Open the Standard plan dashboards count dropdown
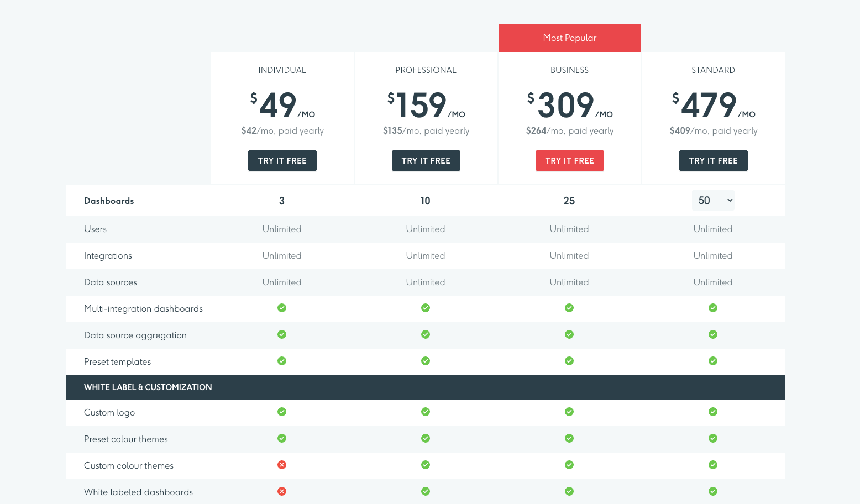Screen dimensions: 860x504 tap(713, 200)
